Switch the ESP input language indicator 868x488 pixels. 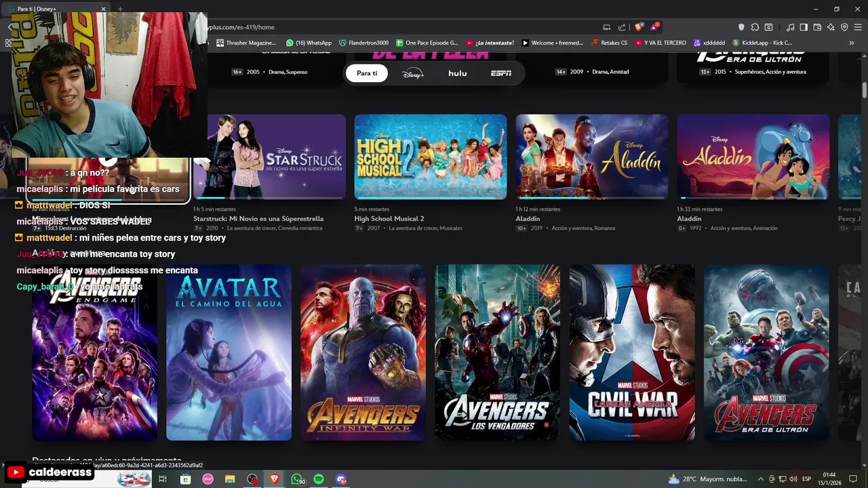click(807, 479)
